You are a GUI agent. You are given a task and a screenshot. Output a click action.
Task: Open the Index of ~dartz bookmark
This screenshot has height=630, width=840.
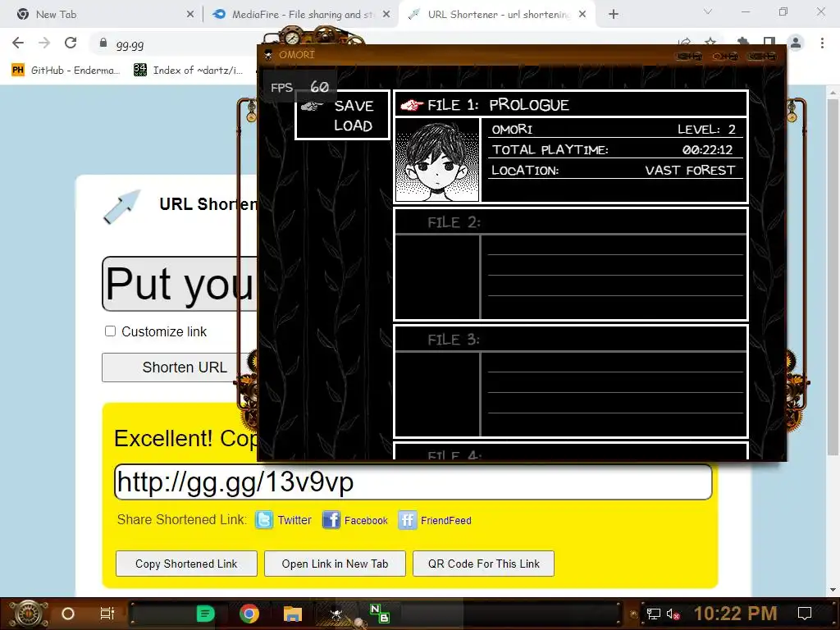point(188,71)
